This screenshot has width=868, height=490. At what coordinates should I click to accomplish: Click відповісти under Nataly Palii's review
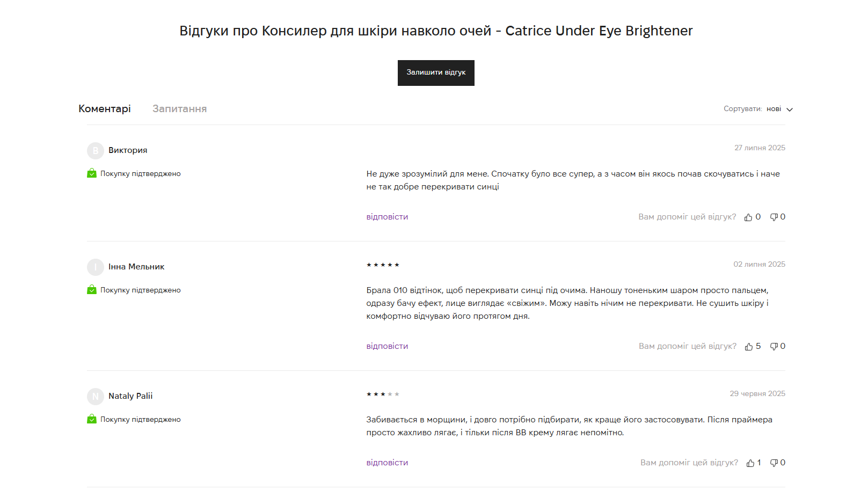pos(387,463)
